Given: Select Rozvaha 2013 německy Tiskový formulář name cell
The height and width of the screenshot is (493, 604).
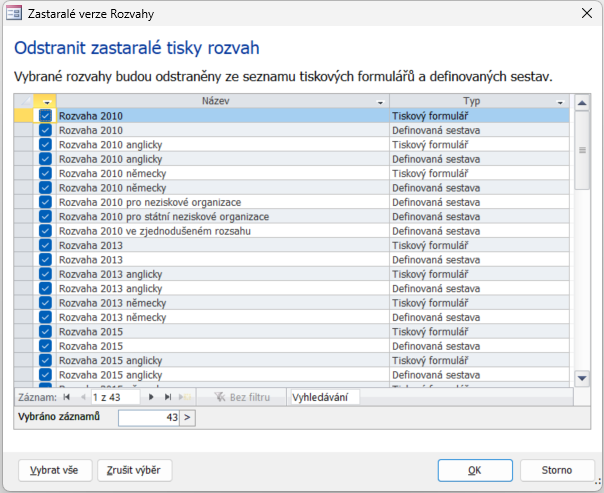Looking at the screenshot, I should 223,303.
